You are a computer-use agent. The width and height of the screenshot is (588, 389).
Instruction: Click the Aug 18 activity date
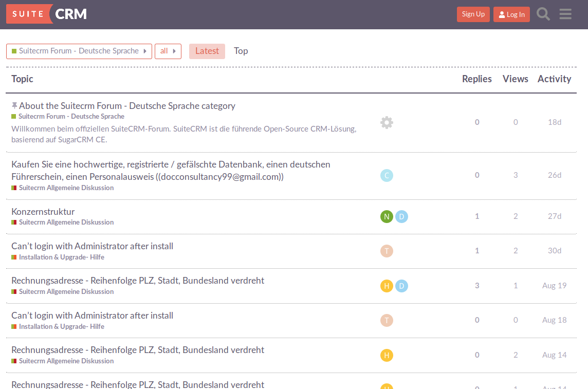pyautogui.click(x=554, y=320)
